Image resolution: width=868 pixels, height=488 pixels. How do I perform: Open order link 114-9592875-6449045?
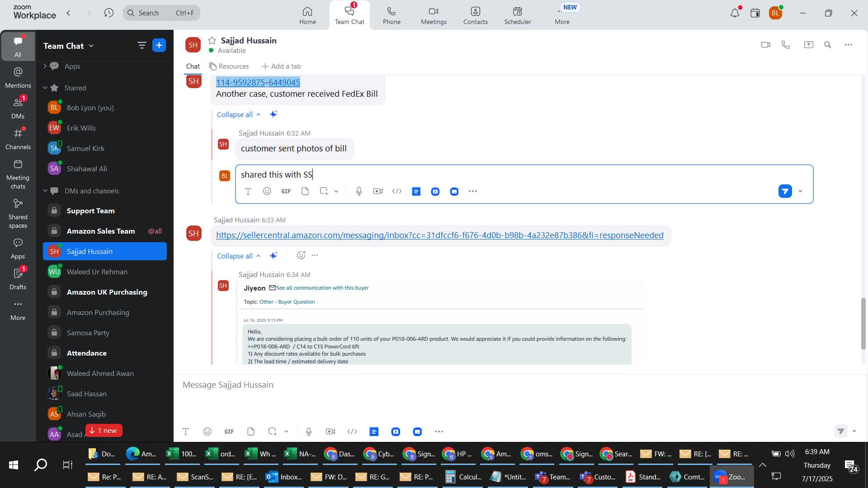258,82
